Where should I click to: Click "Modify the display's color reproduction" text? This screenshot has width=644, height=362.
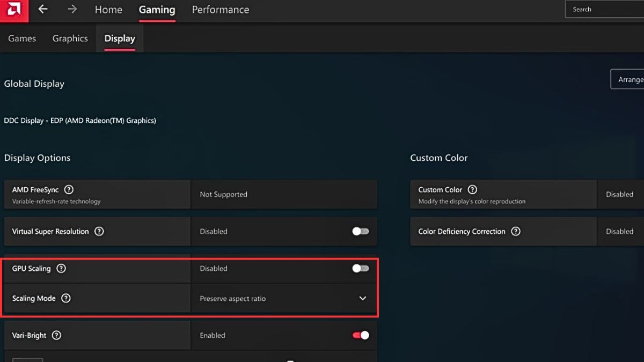point(472,202)
